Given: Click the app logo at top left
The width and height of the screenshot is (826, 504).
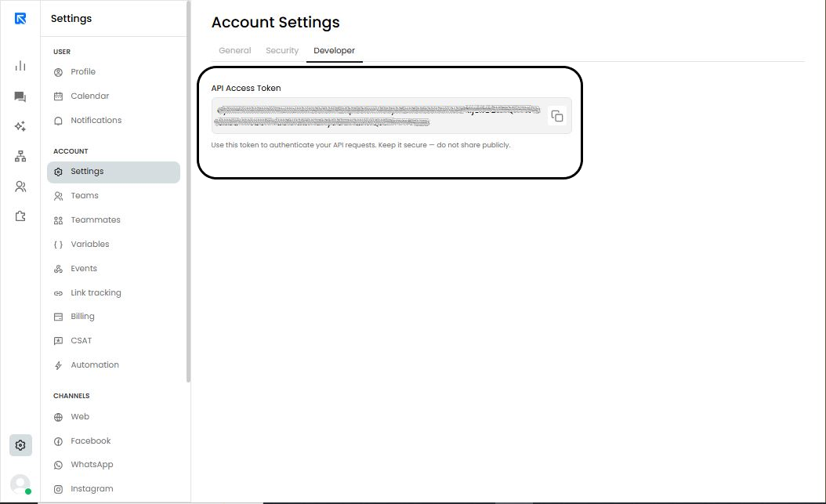Looking at the screenshot, I should click(20, 18).
